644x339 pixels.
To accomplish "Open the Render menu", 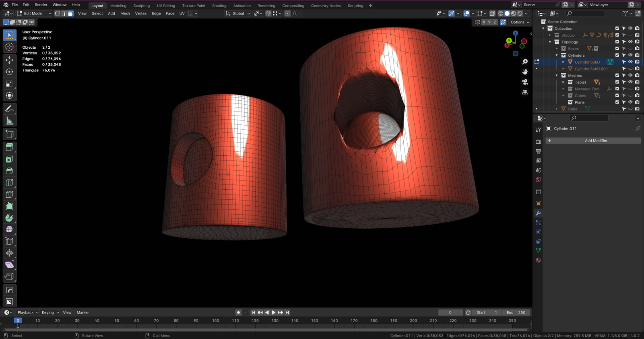I will coord(41,5).
